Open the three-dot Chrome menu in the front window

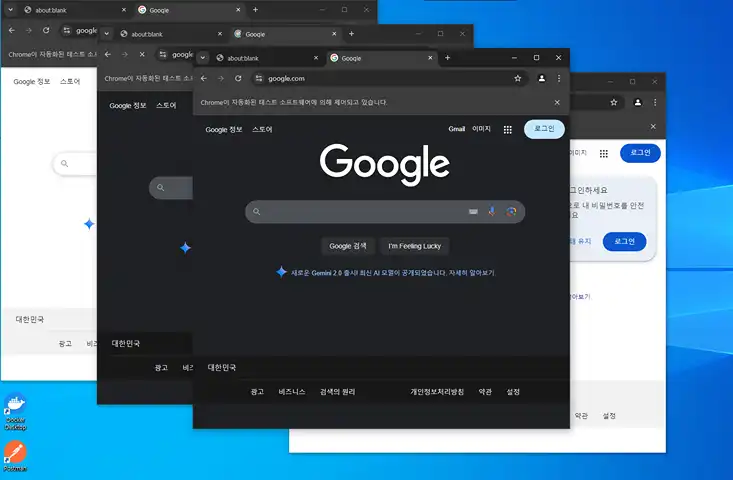coord(559,79)
